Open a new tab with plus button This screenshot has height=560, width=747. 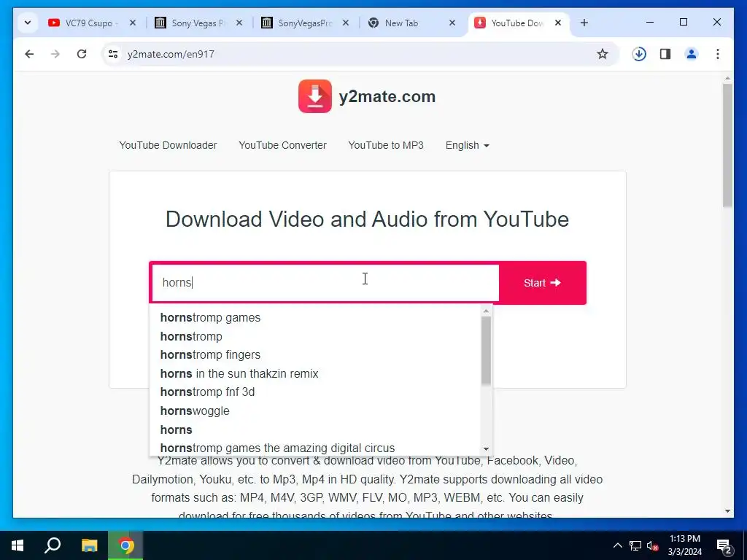click(584, 23)
